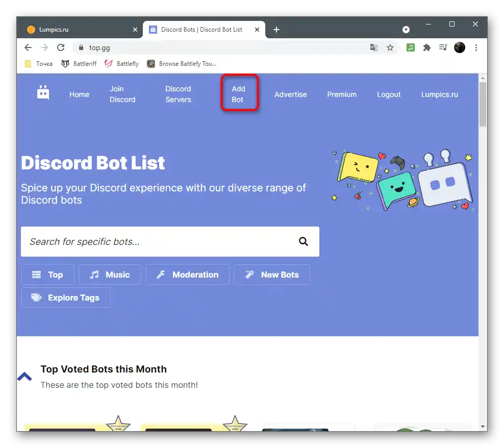Click the browser forward arrow
This screenshot has width=504, height=448.
(44, 47)
